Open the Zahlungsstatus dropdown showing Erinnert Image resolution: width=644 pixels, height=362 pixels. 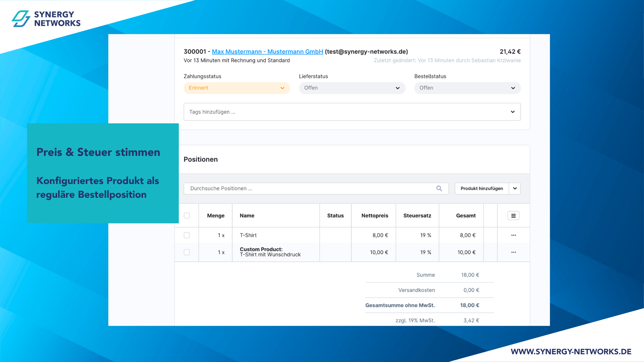[x=237, y=88]
